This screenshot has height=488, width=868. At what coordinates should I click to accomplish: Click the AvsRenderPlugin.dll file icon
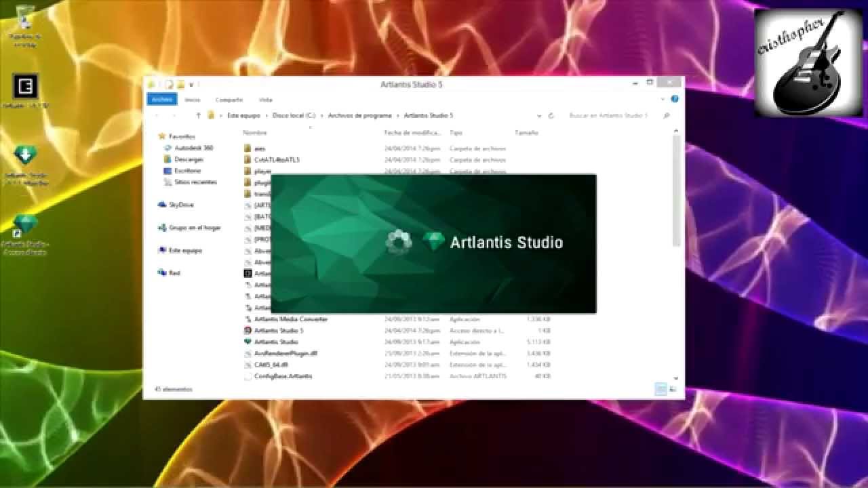(x=248, y=353)
